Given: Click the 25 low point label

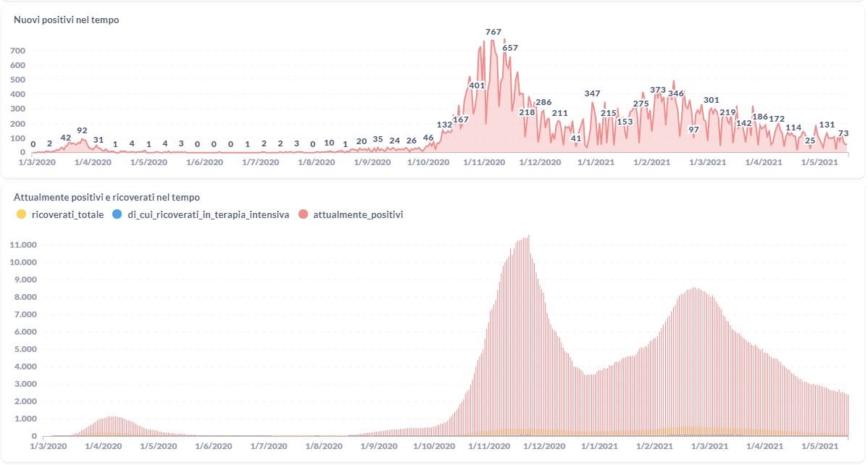Looking at the screenshot, I should [x=810, y=141].
